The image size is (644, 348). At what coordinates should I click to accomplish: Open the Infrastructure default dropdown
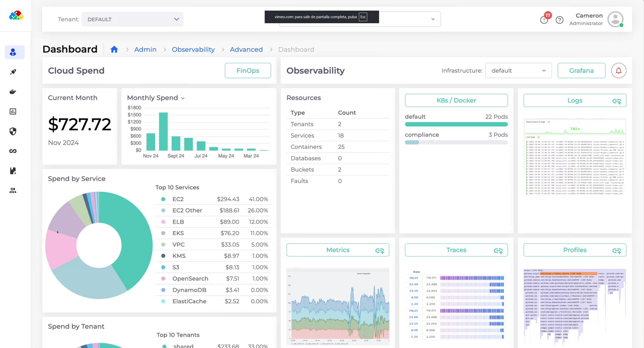[518, 70]
